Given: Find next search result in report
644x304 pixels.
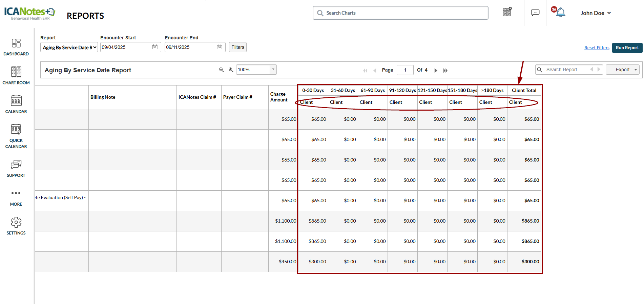Looking at the screenshot, I should coord(599,69).
